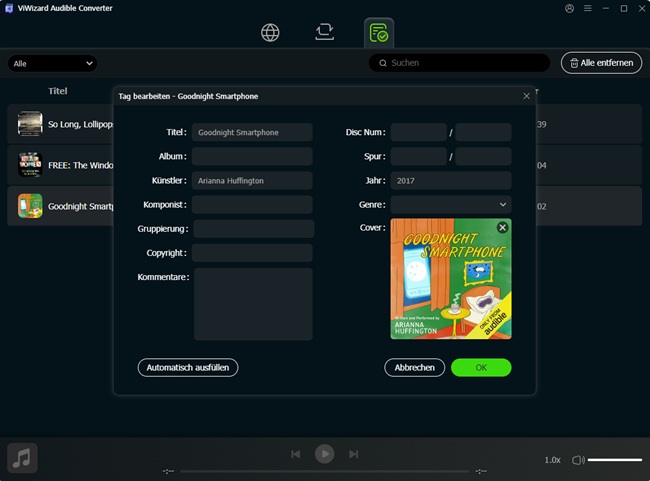The image size is (650, 481).
Task: Click the Kommentare text area
Action: 253,304
